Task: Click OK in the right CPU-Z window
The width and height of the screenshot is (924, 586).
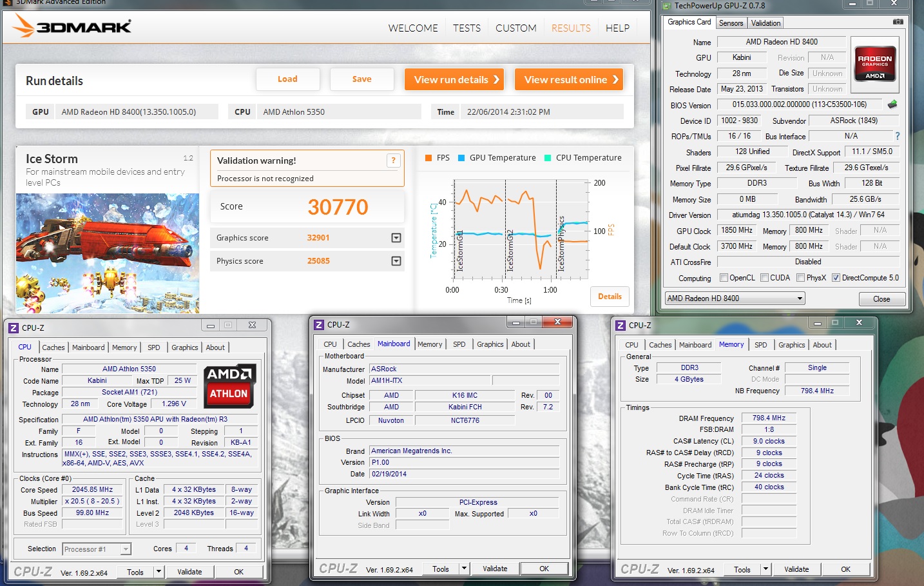Action: pos(845,569)
